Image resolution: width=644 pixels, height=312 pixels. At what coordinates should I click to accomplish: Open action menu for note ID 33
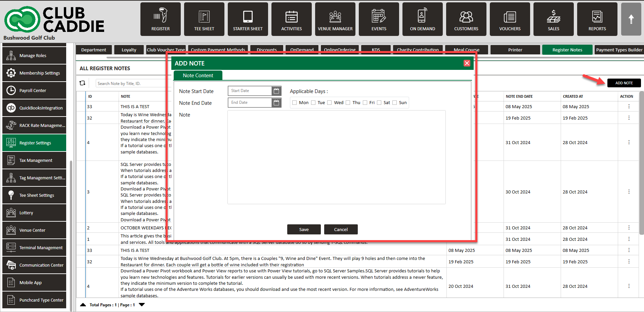(x=629, y=106)
